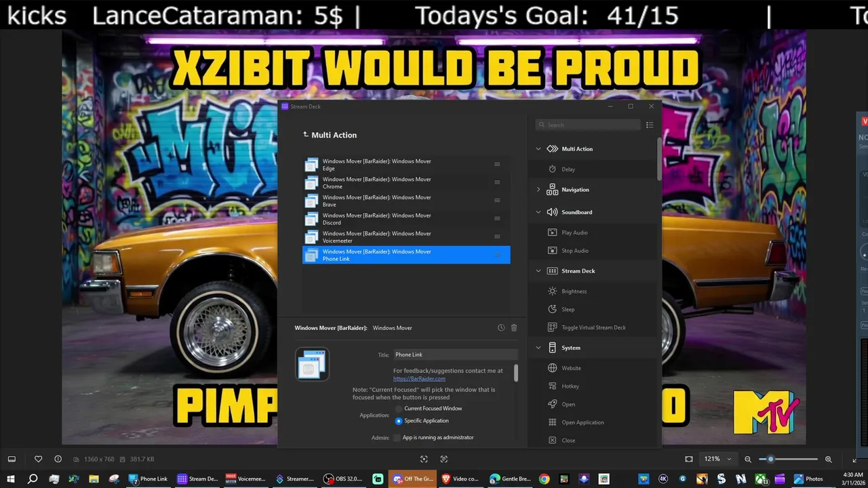The image size is (868, 488).
Task: Delete action with the trash can icon
Action: point(514,328)
